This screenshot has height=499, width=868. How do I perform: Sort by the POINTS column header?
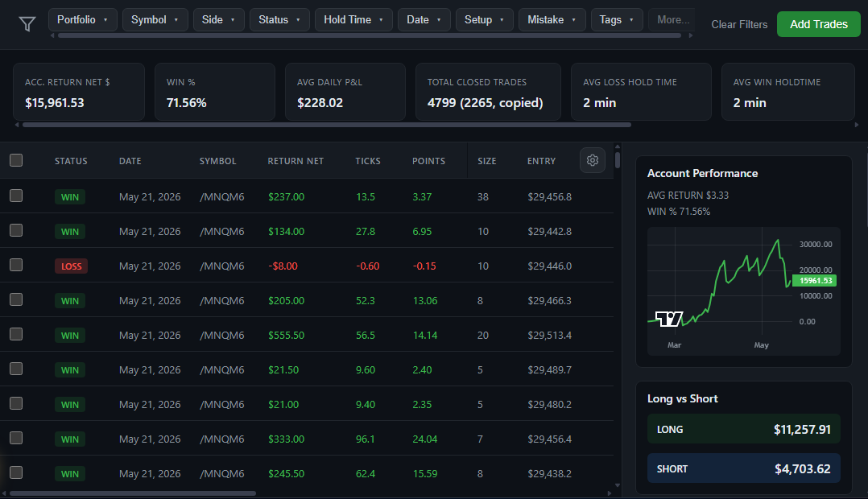tap(428, 161)
